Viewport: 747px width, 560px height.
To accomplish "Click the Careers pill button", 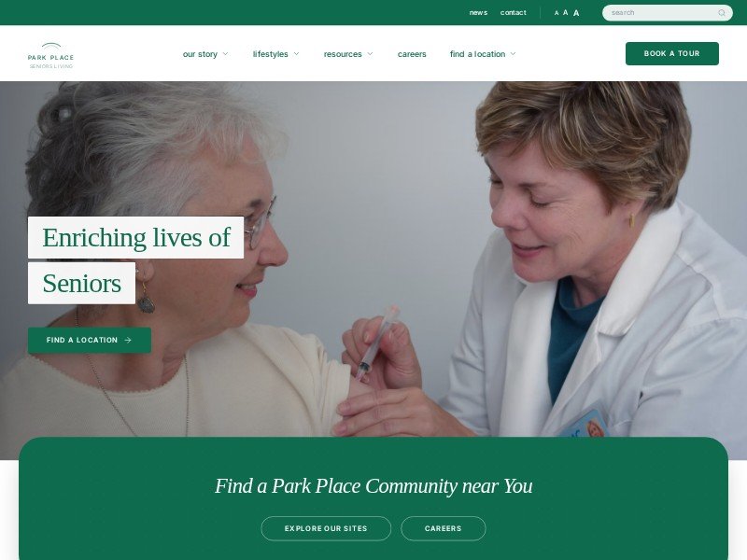I will click(x=443, y=528).
